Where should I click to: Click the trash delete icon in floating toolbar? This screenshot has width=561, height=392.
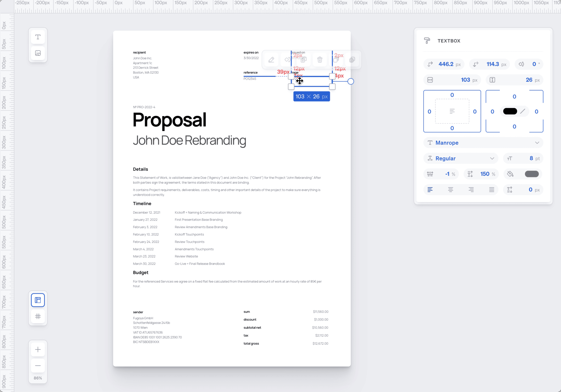(320, 60)
